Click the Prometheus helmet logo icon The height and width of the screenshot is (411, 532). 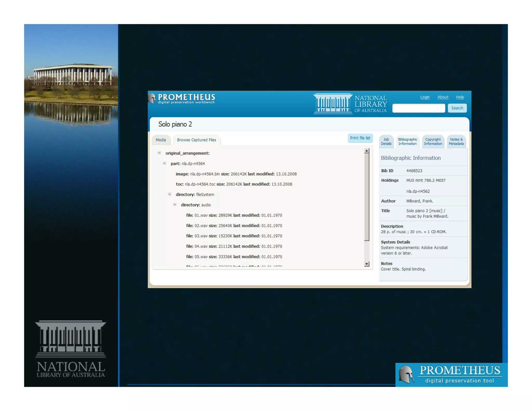[x=152, y=98]
